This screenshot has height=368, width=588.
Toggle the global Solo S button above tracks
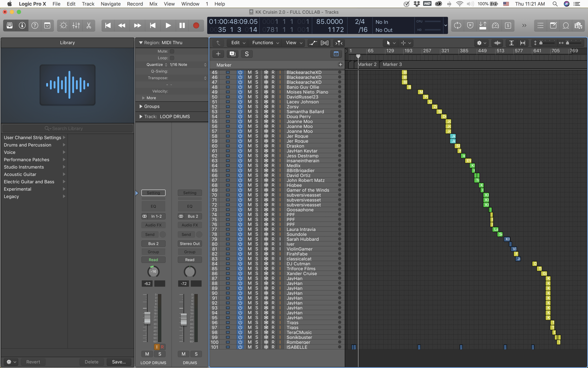247,54
